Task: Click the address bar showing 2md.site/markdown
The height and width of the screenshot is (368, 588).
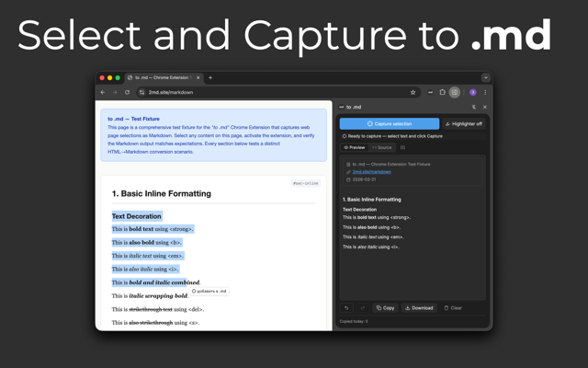Action: pos(277,92)
